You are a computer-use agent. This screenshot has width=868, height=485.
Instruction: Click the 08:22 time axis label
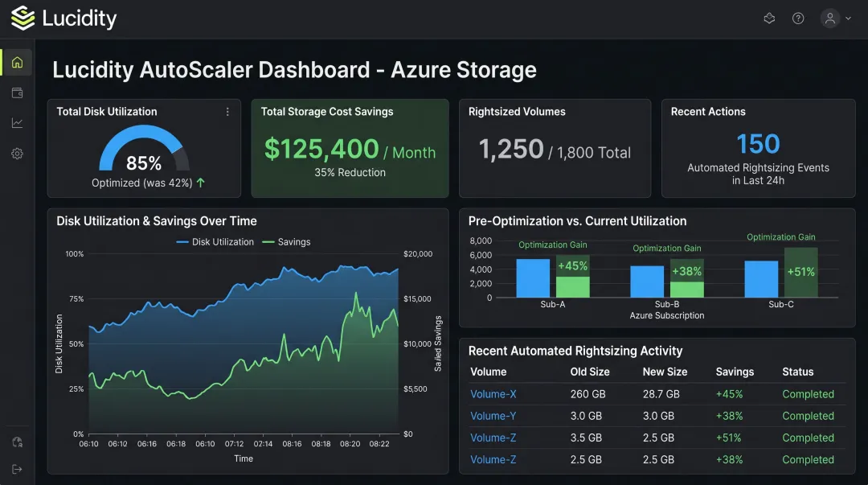379,444
